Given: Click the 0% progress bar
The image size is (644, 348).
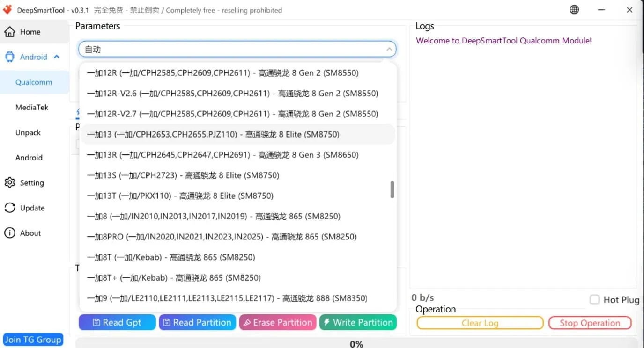Looking at the screenshot, I should [356, 343].
